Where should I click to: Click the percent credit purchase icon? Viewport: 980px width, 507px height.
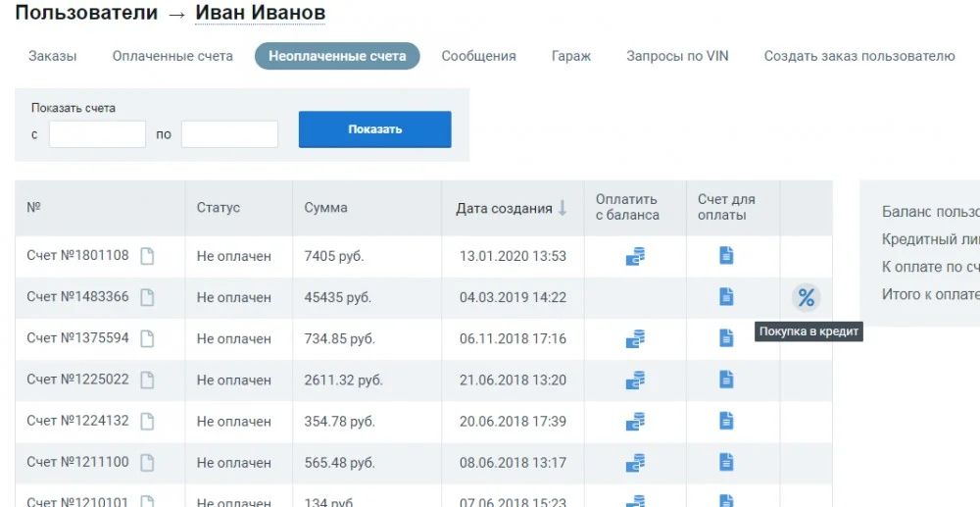tap(807, 297)
